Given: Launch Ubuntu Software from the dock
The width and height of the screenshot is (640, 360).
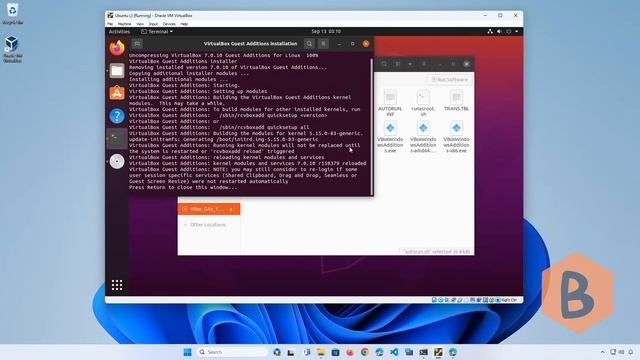Looking at the screenshot, I should [117, 93].
